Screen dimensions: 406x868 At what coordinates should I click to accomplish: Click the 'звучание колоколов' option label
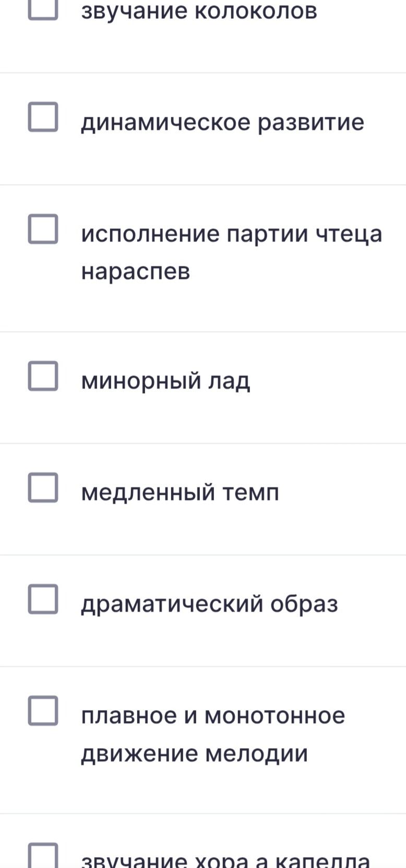[x=199, y=10]
